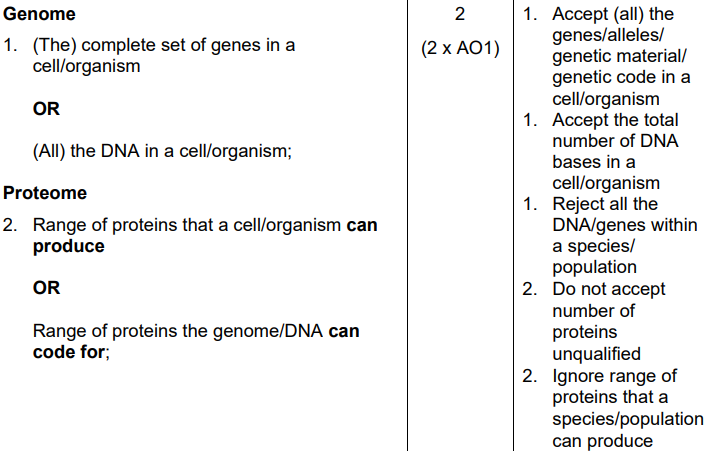This screenshot has height=451, width=709.
Task: Click "Range of proteins that a cell/organism" text
Action: click(x=187, y=225)
